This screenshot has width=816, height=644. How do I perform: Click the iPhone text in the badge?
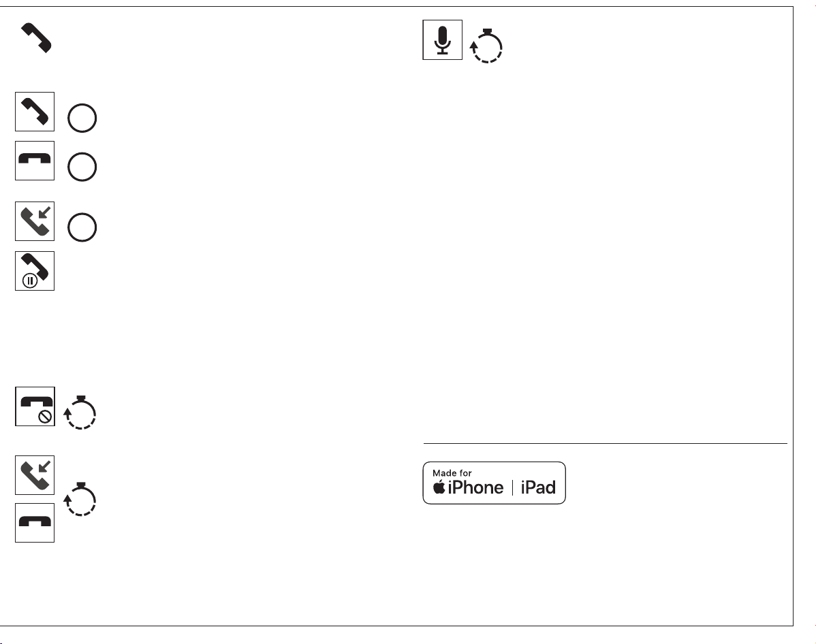475,487
